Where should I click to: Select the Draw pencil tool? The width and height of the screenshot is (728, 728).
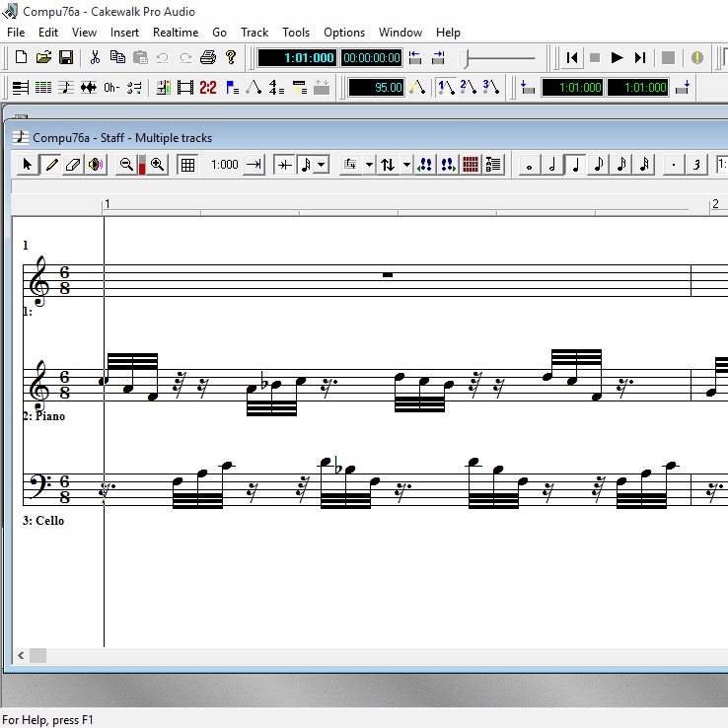(50, 165)
